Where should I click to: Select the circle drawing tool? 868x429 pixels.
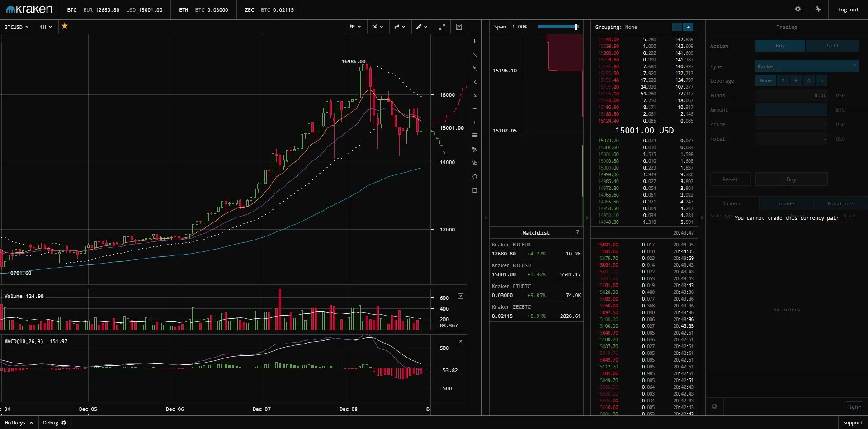[475, 177]
